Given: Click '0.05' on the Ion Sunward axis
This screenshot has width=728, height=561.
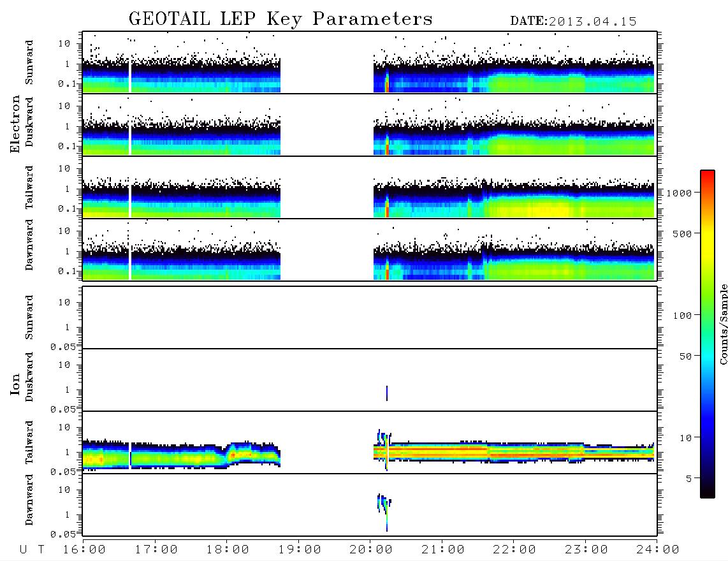Looking at the screenshot, I should [62, 347].
